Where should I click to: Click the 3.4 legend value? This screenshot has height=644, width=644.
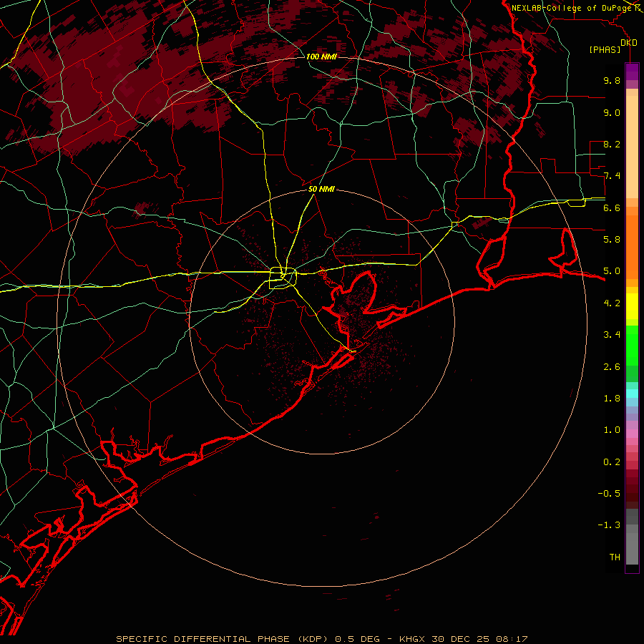click(x=612, y=335)
